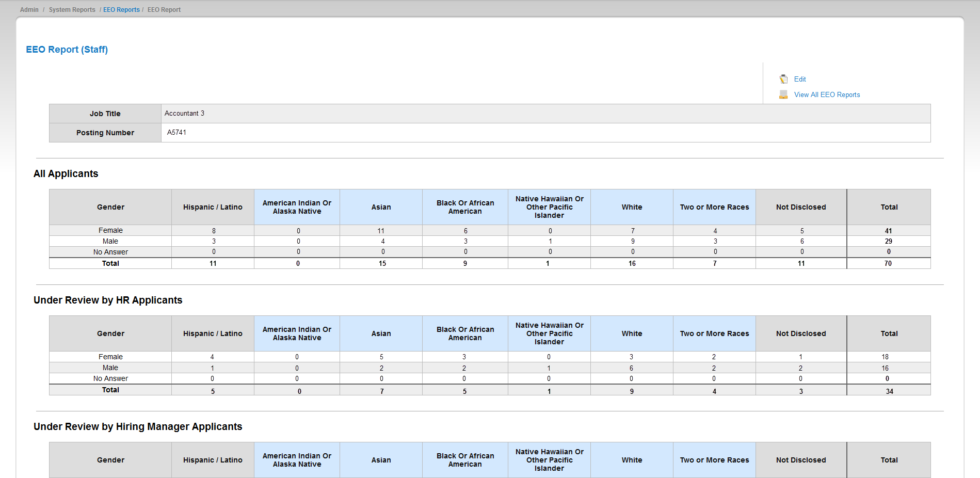This screenshot has height=478, width=980.
Task: Click the clipboard-with-pencil Edit icon
Action: (x=783, y=79)
